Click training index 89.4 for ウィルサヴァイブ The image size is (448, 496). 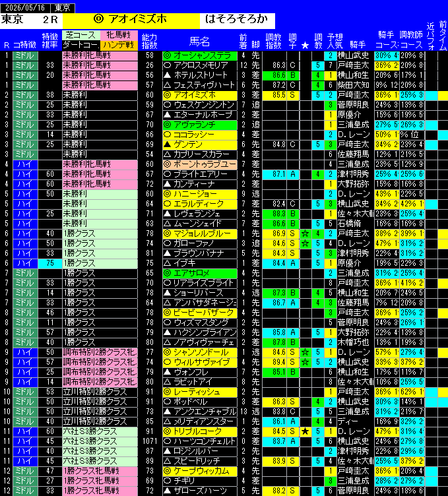[274, 362]
